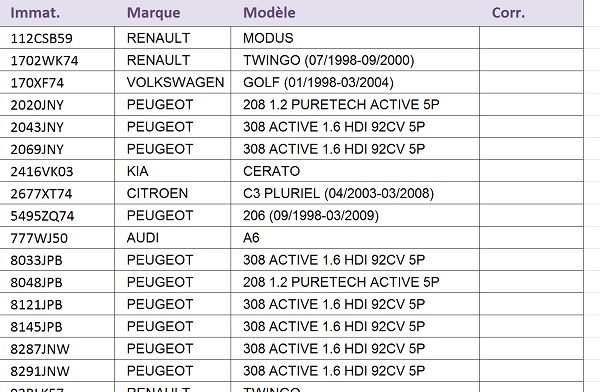Click cell with plate 8033JPB
The image size is (600, 392).
[57, 260]
